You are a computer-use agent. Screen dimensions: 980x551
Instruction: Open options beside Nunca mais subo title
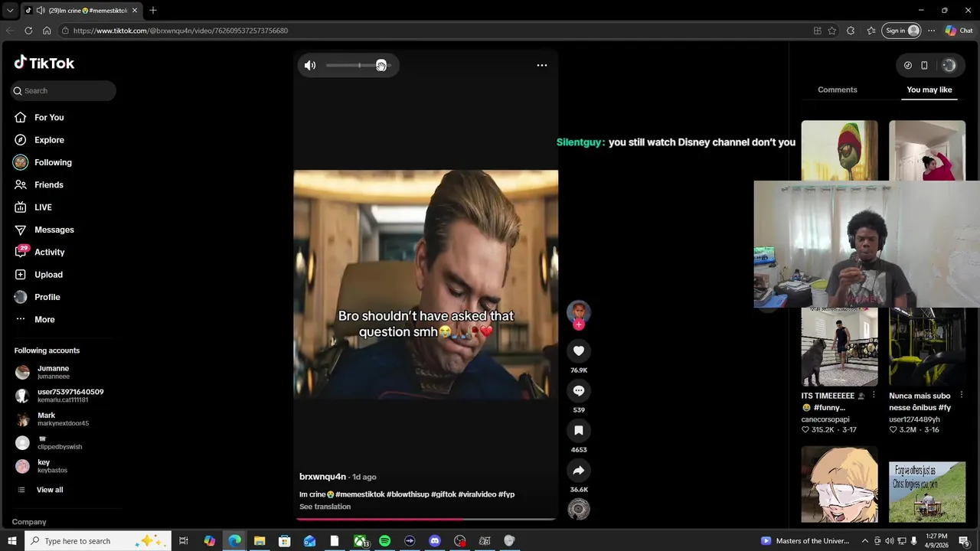coord(961,396)
